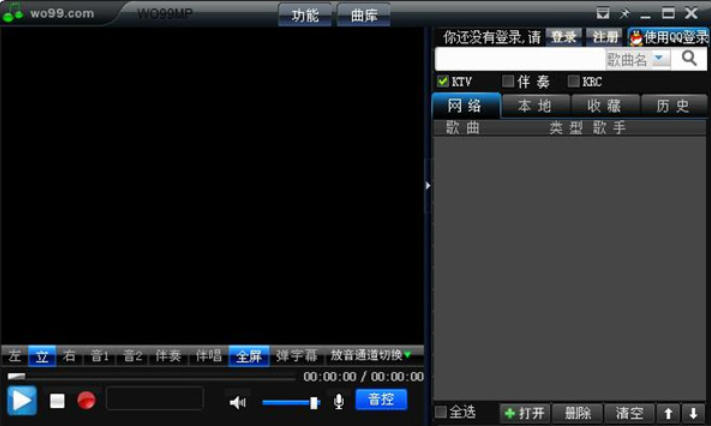
Task: Tick the 全选 select-all checkbox
Action: 441,412
